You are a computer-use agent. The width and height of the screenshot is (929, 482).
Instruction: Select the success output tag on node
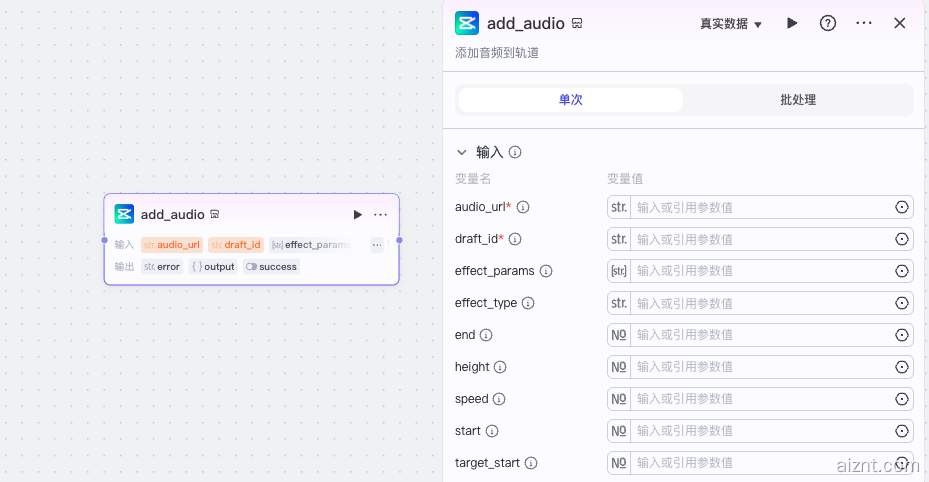pos(271,266)
